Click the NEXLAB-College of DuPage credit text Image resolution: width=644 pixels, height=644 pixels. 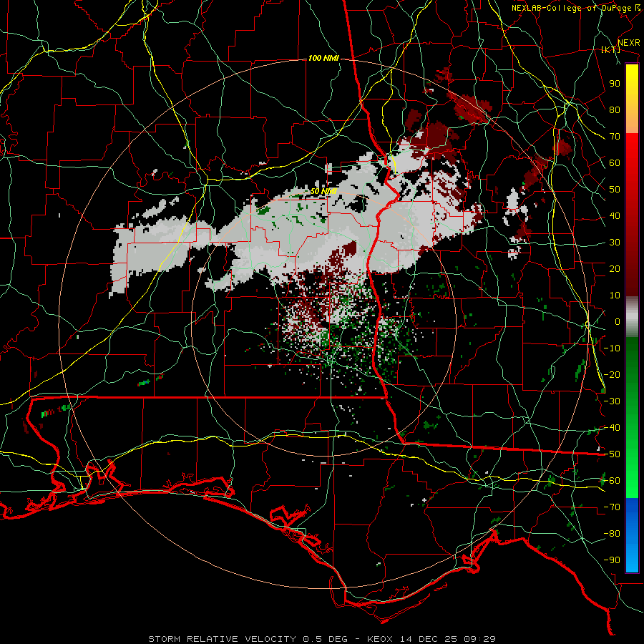point(571,8)
